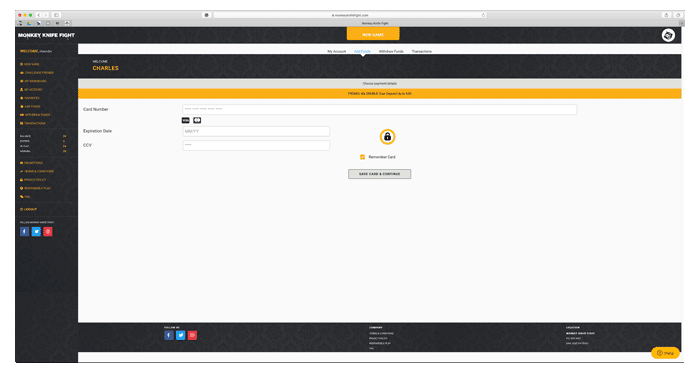Open Responsible Play in the sidebar
The image size is (700, 382).
coord(35,188)
